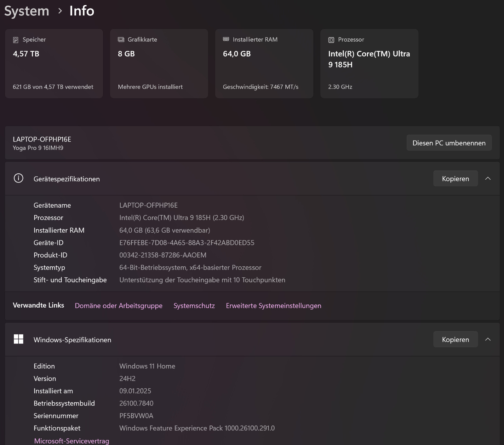Click the Funktionspaket label

[57, 428]
